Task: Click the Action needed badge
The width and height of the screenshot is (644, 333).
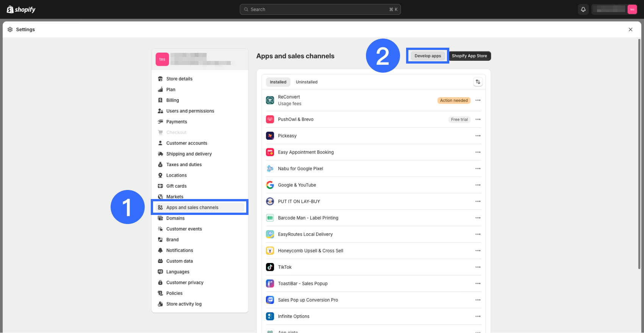Action: pyautogui.click(x=454, y=100)
